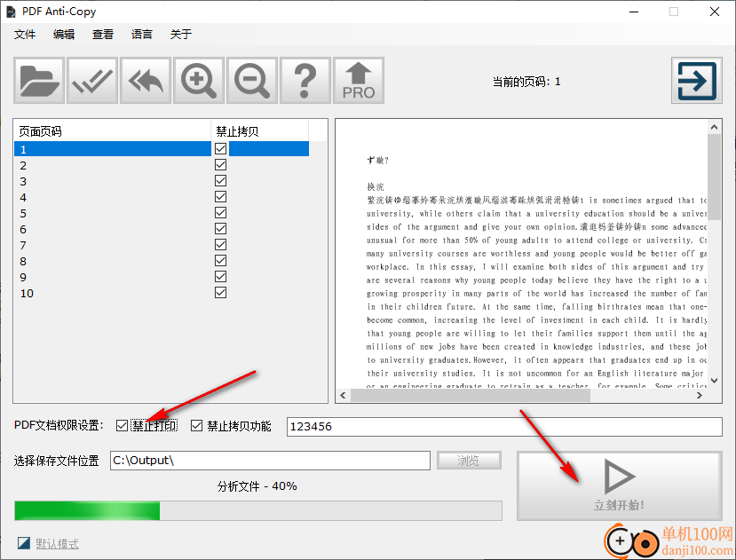736x560 pixels.
Task: Toggle copy protection checkbox for page 3
Action: (x=220, y=181)
